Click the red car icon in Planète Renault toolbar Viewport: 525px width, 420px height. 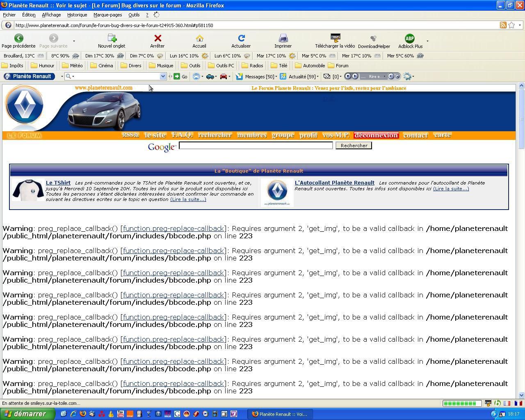tap(224, 76)
